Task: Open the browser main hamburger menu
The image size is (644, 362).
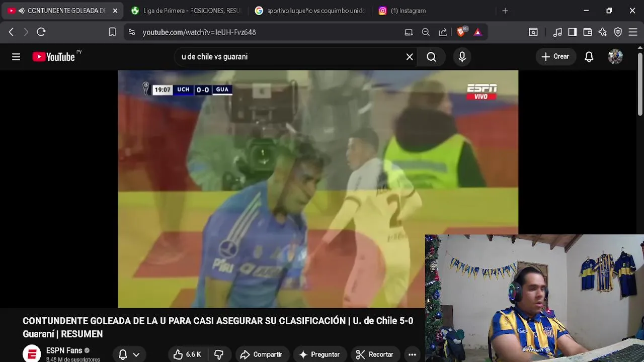Action: point(633,32)
